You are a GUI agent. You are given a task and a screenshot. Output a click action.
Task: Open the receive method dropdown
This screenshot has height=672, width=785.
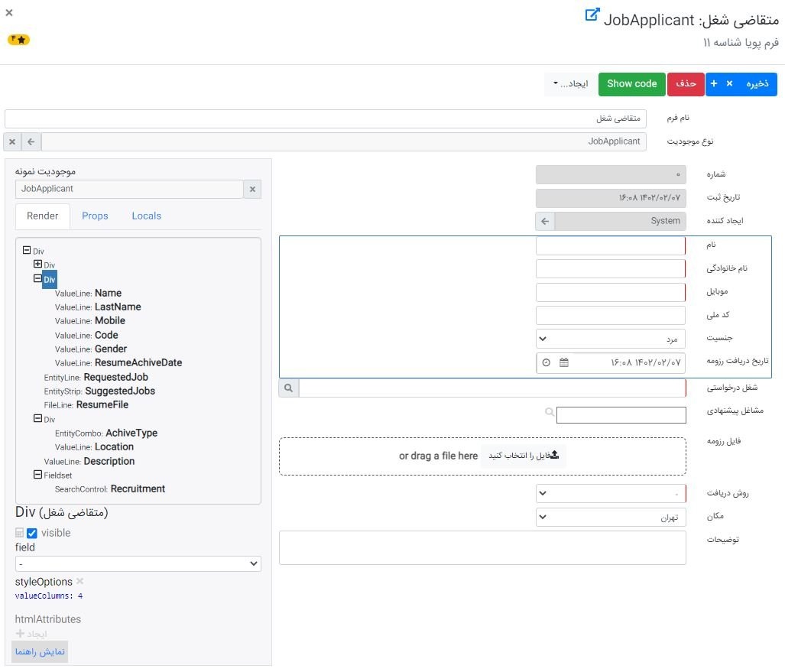[x=610, y=494]
